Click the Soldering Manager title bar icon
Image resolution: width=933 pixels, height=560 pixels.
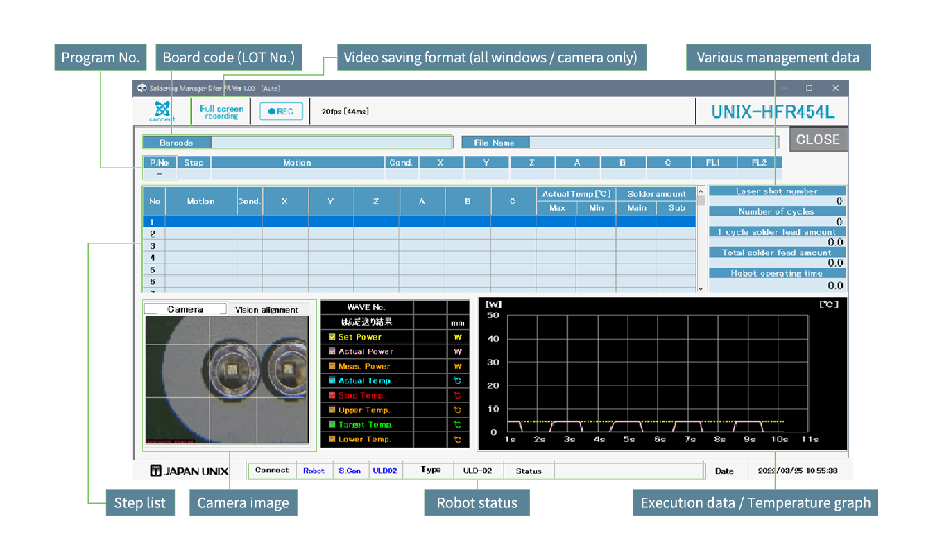(x=142, y=89)
